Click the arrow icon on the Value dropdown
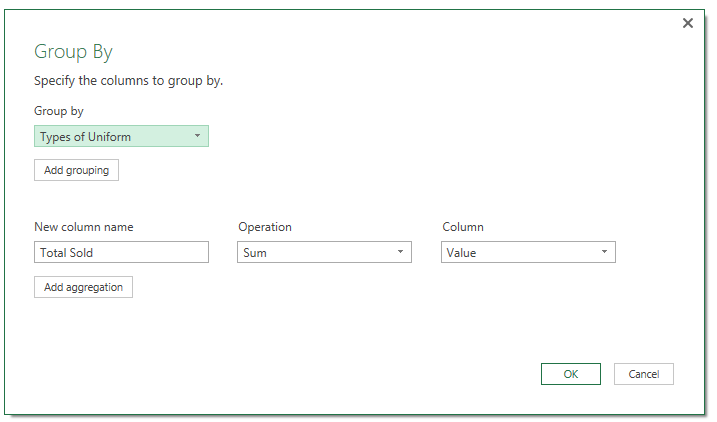 pos(604,252)
